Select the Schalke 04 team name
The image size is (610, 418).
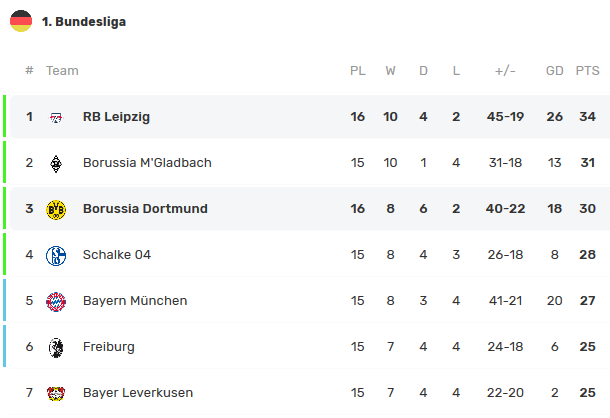(117, 255)
